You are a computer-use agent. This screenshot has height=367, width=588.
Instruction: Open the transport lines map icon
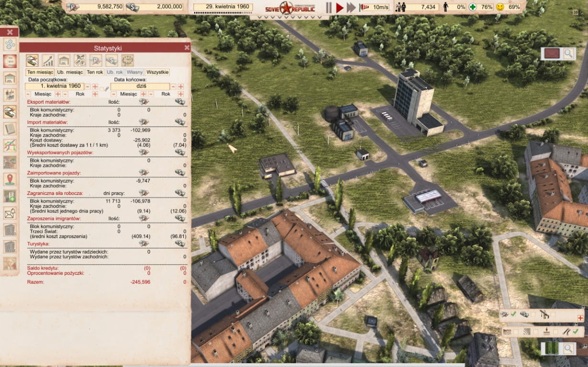tap(10, 145)
